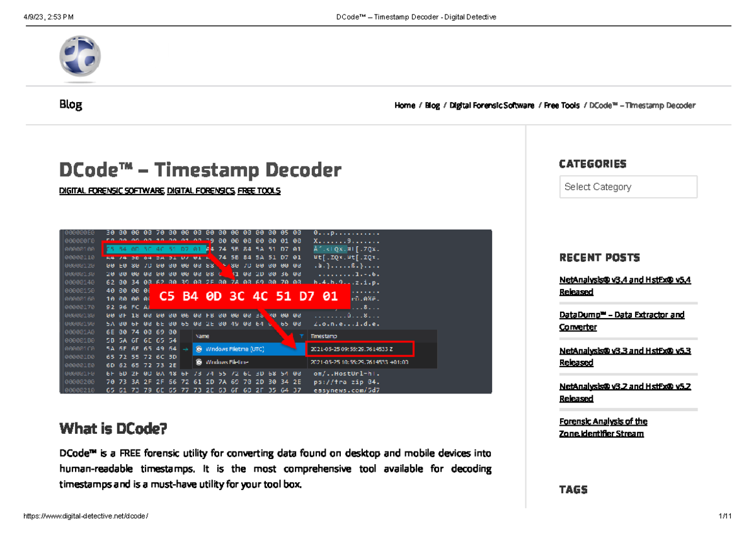Click the green arrow marker beside the selected row
This screenshot has width=756, height=534.
[x=185, y=349]
